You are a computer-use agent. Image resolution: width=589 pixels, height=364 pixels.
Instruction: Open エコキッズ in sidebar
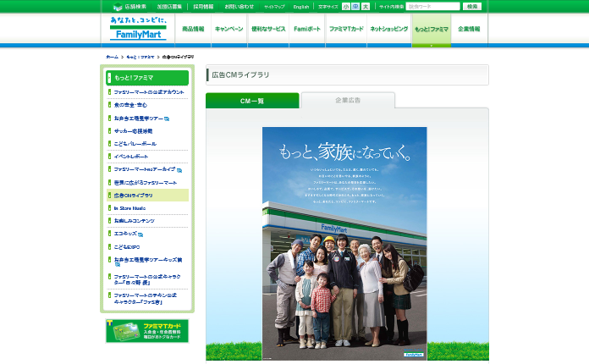pos(125,234)
